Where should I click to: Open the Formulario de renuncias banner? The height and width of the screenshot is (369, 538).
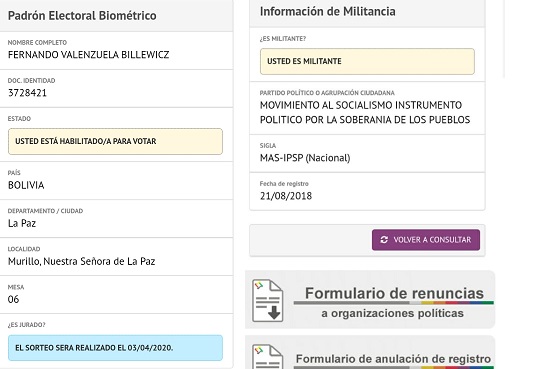(370, 299)
